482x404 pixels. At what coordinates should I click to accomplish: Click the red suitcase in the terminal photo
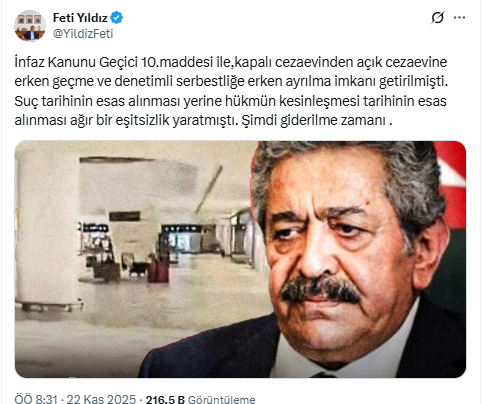pos(159,270)
